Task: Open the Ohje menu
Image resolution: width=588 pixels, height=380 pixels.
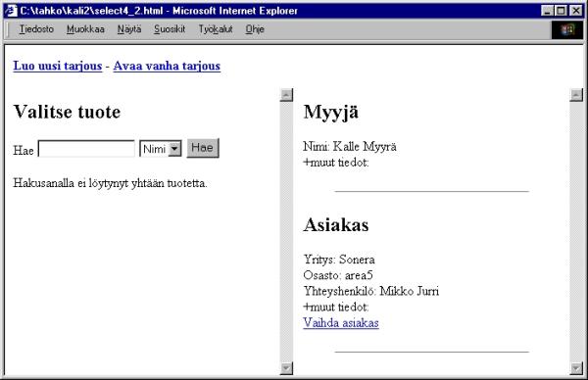Action: pyautogui.click(x=255, y=29)
